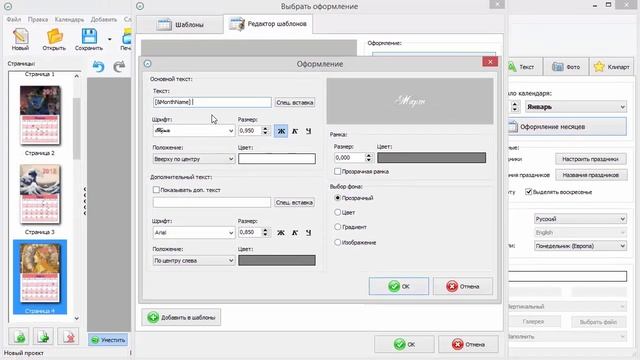This screenshot has width=640, height=360.
Task: Select Прозрачный background radio
Action: coord(338,198)
